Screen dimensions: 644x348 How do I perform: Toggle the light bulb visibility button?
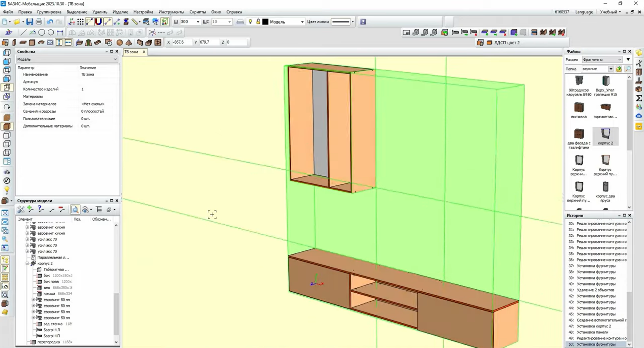tap(250, 22)
